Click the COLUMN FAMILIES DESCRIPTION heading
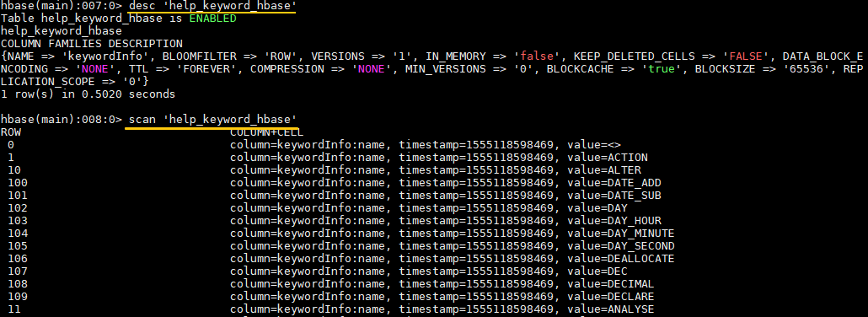The width and height of the screenshot is (868, 317). [x=92, y=44]
